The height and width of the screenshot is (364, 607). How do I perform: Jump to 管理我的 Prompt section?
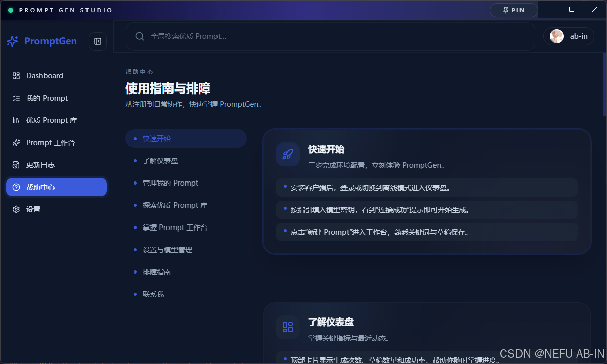(x=186, y=183)
